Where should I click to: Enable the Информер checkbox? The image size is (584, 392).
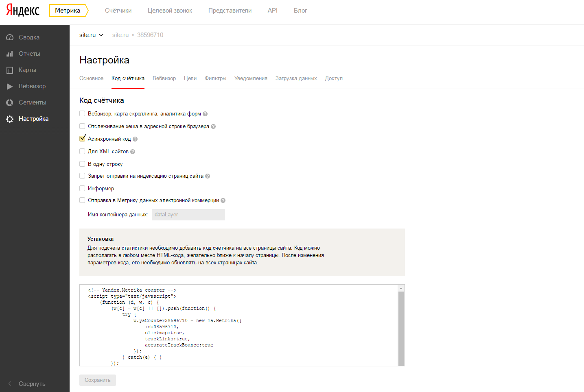[x=82, y=188]
